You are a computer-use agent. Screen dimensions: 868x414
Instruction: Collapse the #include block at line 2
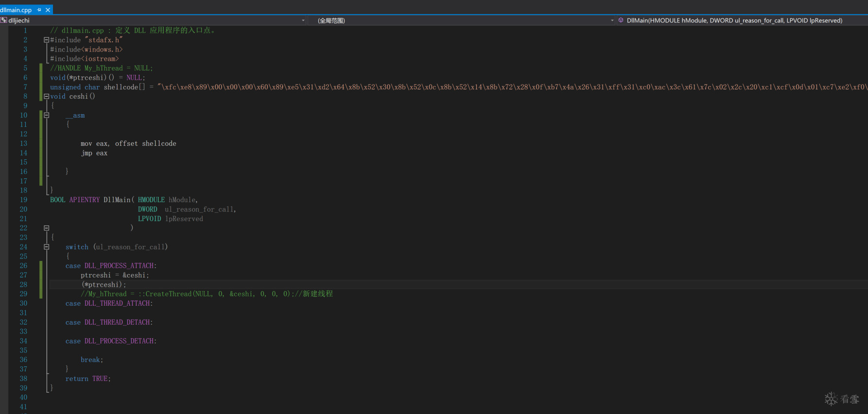46,40
